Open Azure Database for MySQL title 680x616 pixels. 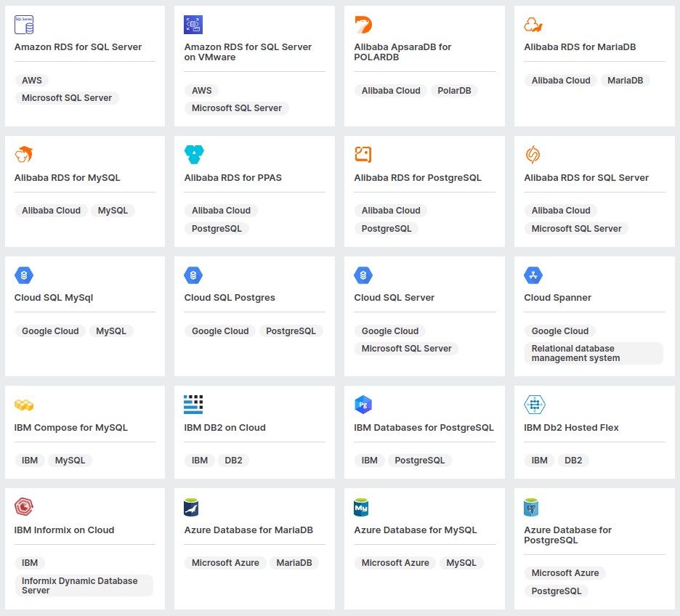[x=416, y=530]
